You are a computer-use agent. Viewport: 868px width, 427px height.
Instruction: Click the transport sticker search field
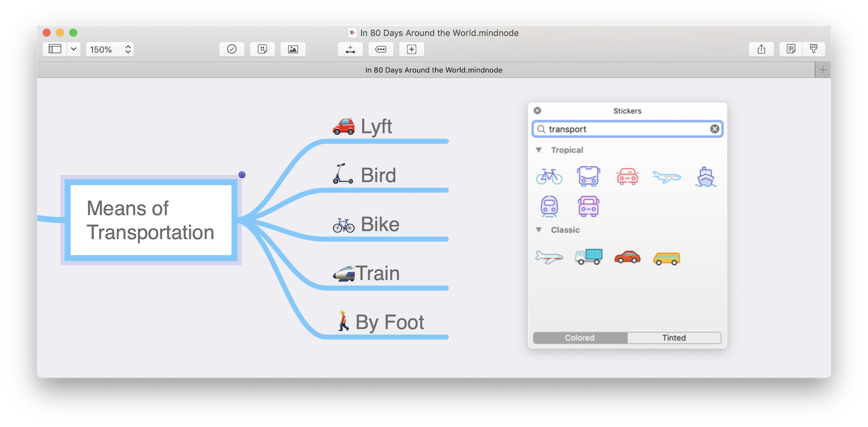[628, 129]
